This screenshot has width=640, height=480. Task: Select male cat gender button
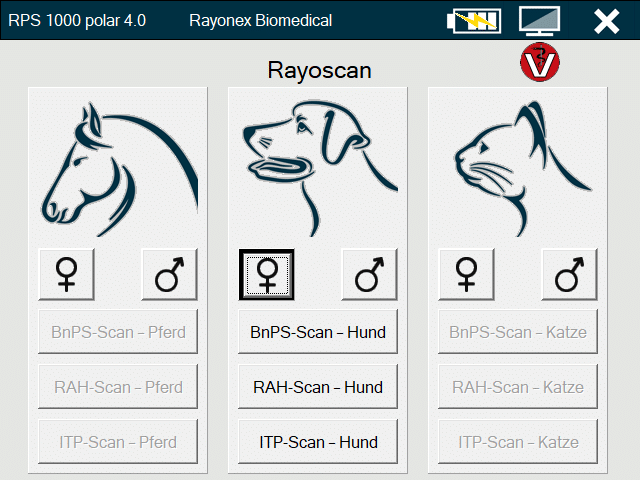569,274
